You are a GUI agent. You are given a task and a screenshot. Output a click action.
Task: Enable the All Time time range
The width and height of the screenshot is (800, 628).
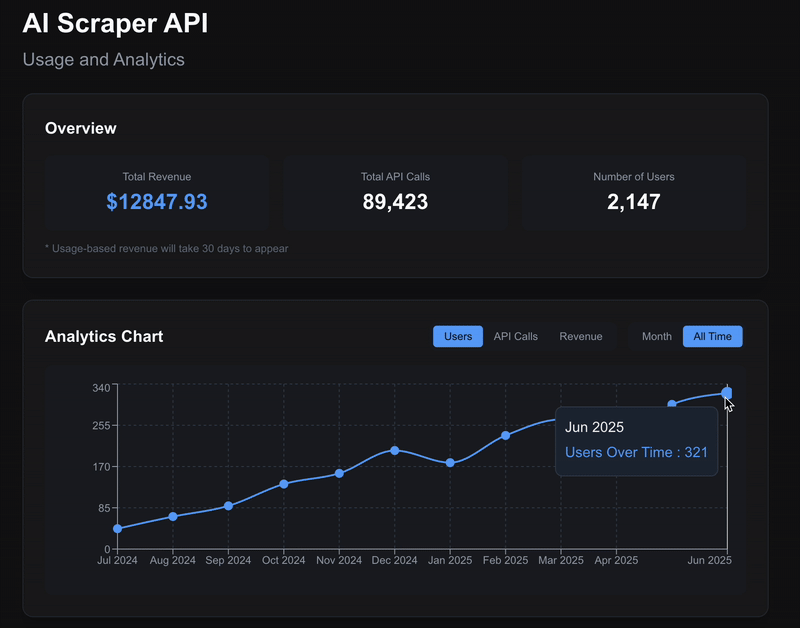click(x=712, y=336)
